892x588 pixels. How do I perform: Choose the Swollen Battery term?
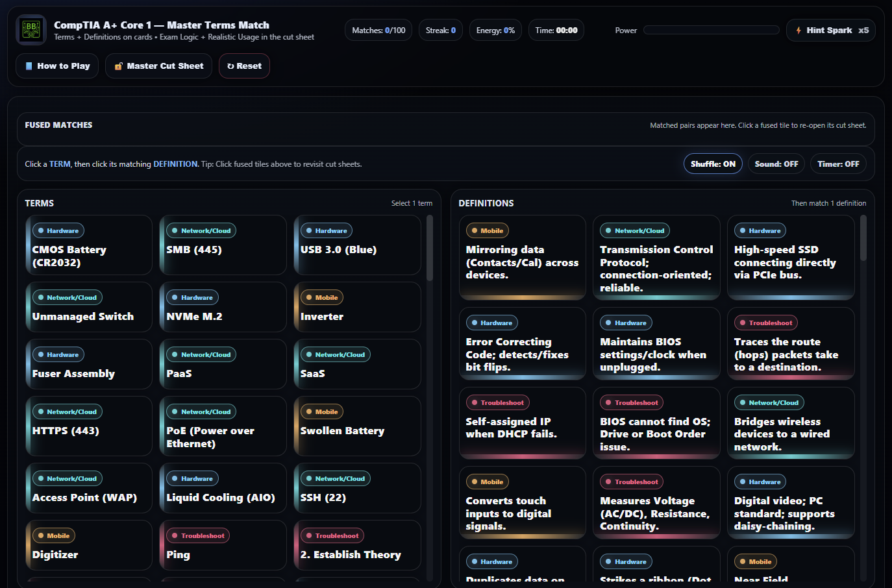coord(357,426)
